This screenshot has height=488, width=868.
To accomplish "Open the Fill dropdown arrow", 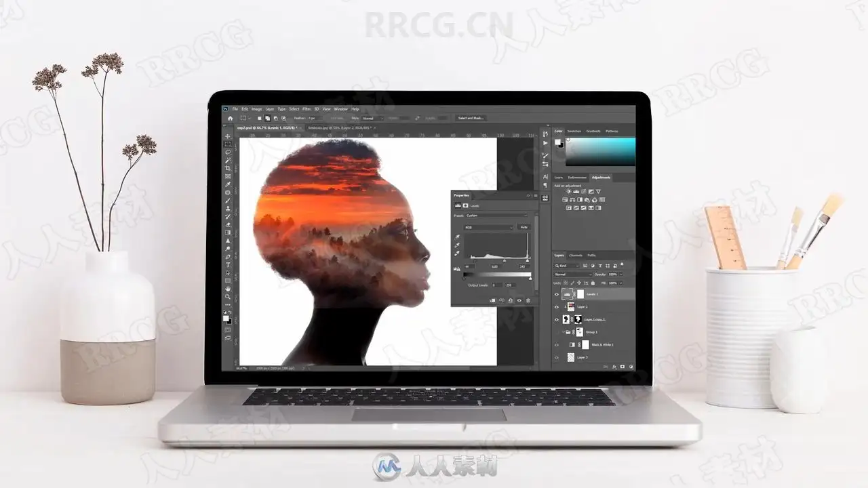I will (x=621, y=283).
